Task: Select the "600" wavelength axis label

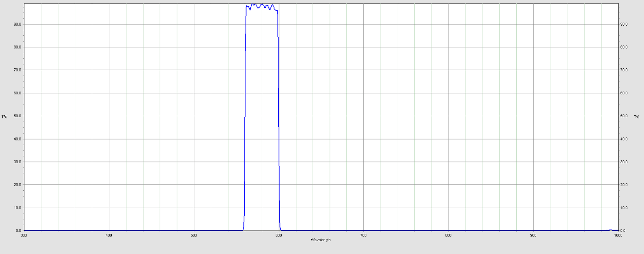Action: 279,235
